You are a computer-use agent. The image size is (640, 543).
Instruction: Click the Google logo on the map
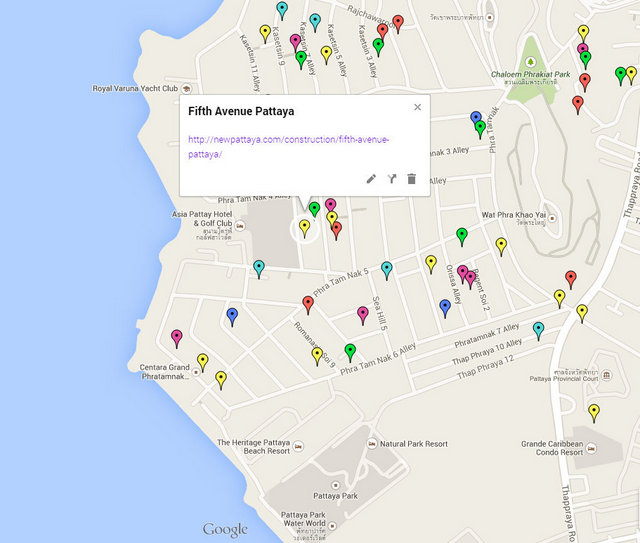tap(225, 530)
